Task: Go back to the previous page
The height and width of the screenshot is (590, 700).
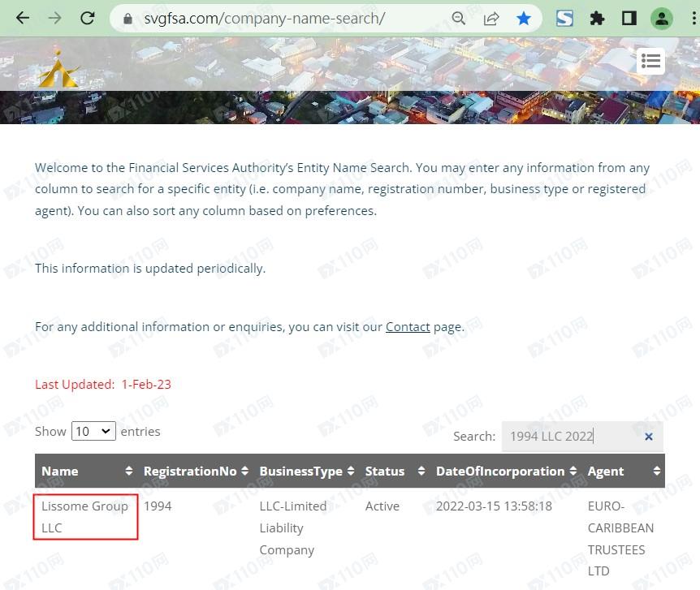Action: (22, 19)
